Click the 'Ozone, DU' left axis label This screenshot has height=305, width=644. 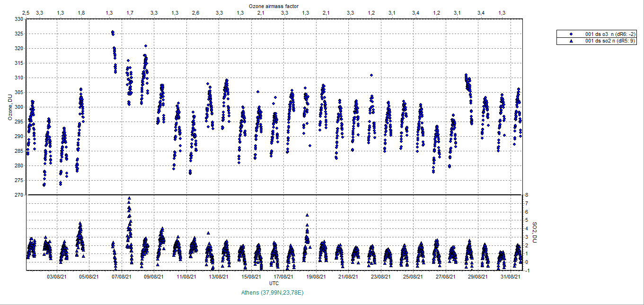[10, 107]
